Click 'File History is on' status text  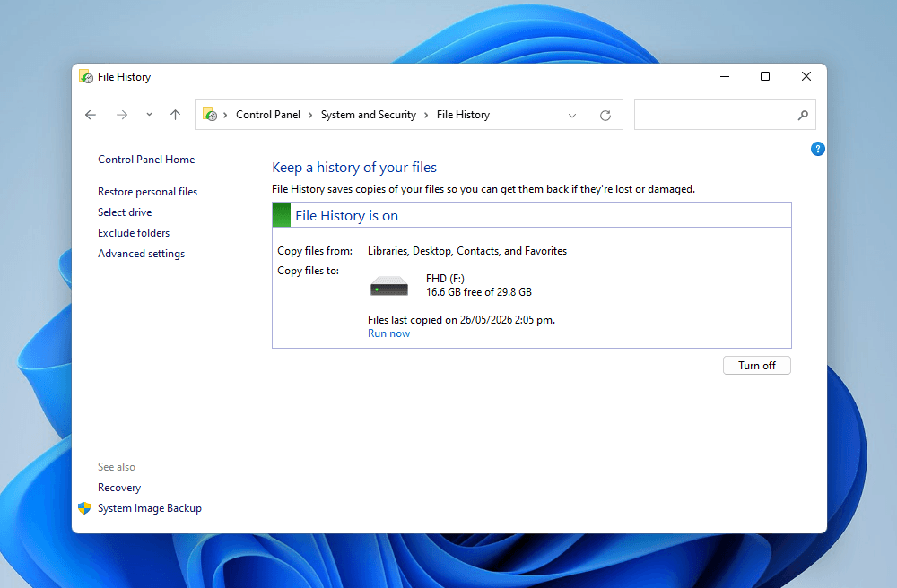tap(346, 215)
